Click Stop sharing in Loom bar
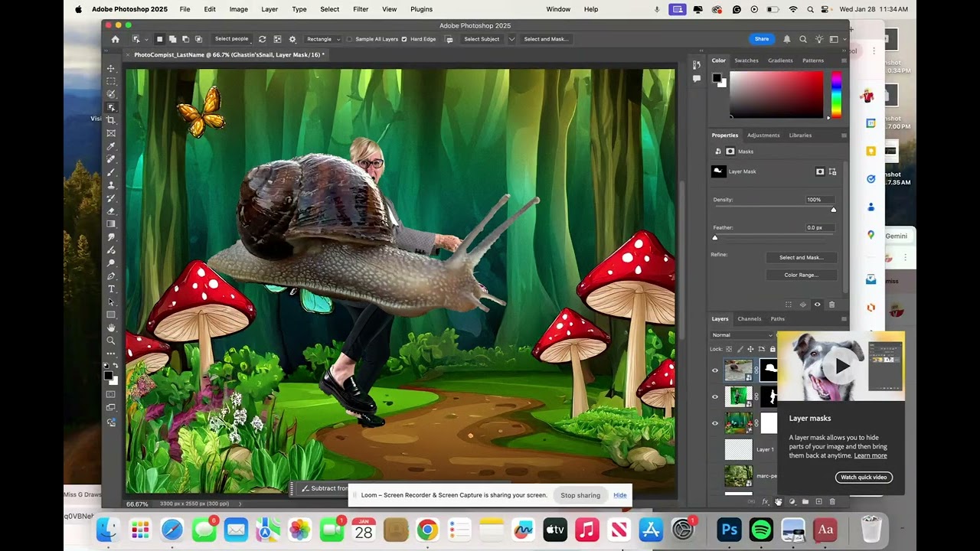 (x=580, y=495)
